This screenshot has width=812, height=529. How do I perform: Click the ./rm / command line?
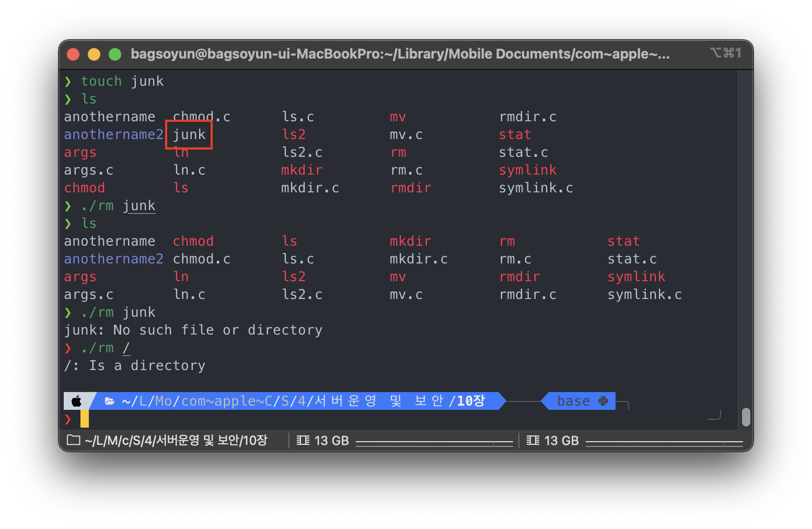point(106,348)
